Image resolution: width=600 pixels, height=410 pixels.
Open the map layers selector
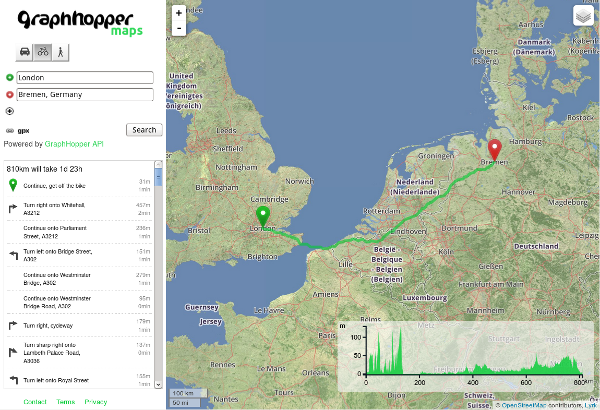pyautogui.click(x=583, y=16)
